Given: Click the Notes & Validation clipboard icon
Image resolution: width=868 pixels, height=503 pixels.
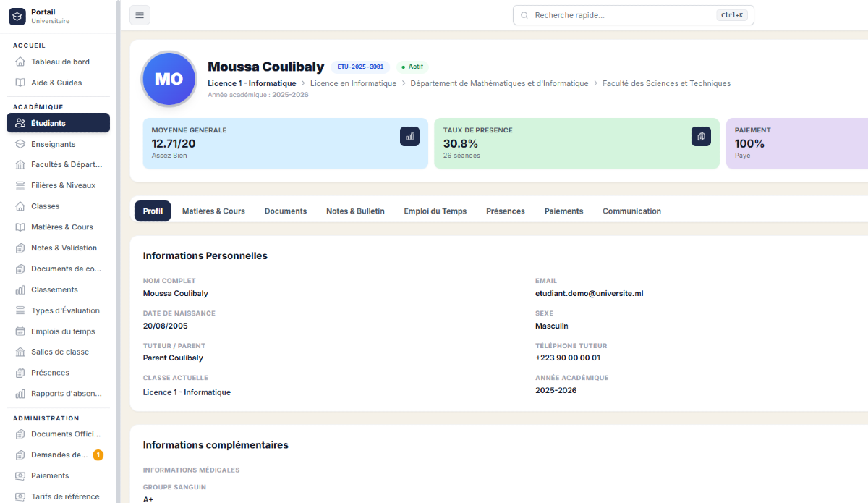Looking at the screenshot, I should coord(20,248).
